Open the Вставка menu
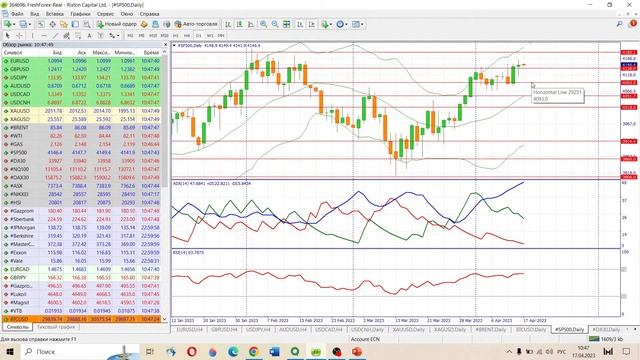This screenshot has height=360, width=640. coord(54,14)
